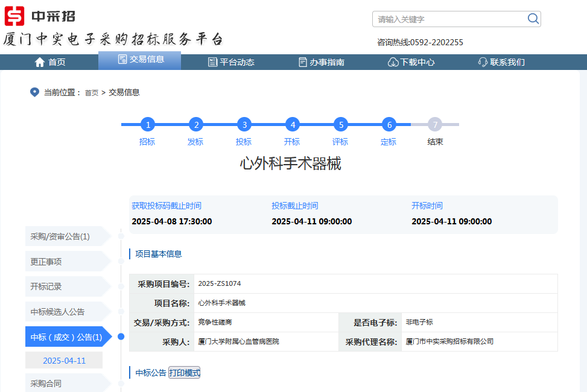Open the 采购/资审公告 sidebar section
Viewport: 587px width, 392px height.
point(60,236)
